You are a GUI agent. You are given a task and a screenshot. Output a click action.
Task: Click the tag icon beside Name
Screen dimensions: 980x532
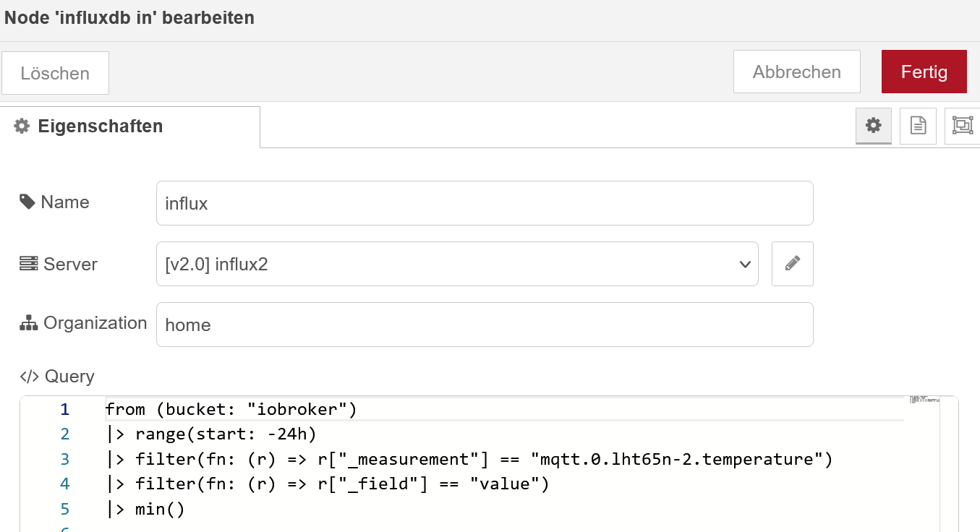coord(27,202)
